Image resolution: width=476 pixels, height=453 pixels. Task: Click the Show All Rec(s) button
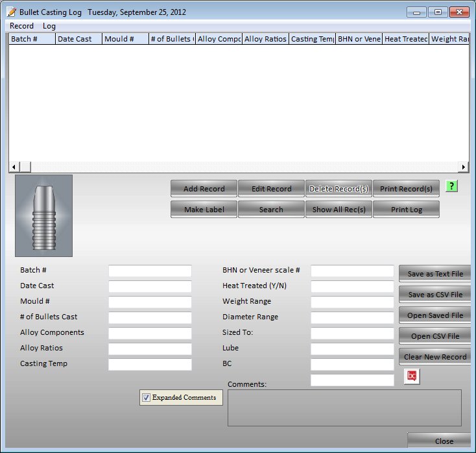click(x=339, y=210)
